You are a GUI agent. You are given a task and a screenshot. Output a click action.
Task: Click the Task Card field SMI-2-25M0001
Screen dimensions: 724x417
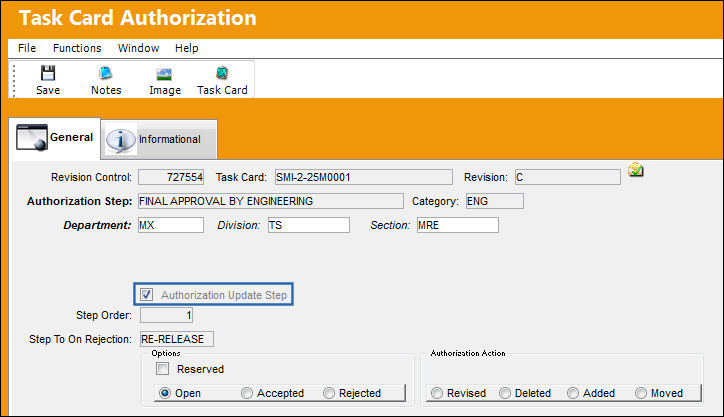coord(364,177)
